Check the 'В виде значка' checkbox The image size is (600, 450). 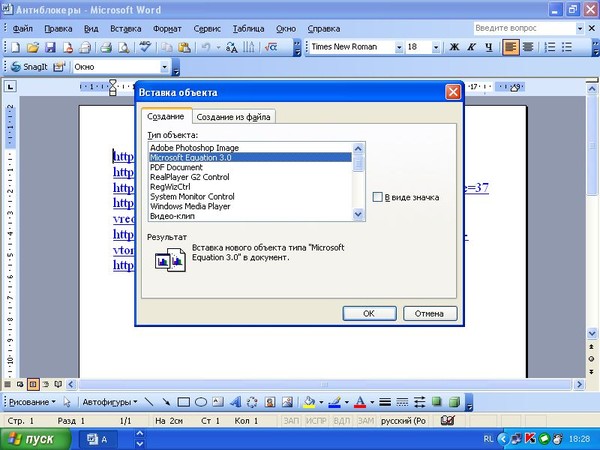point(377,197)
